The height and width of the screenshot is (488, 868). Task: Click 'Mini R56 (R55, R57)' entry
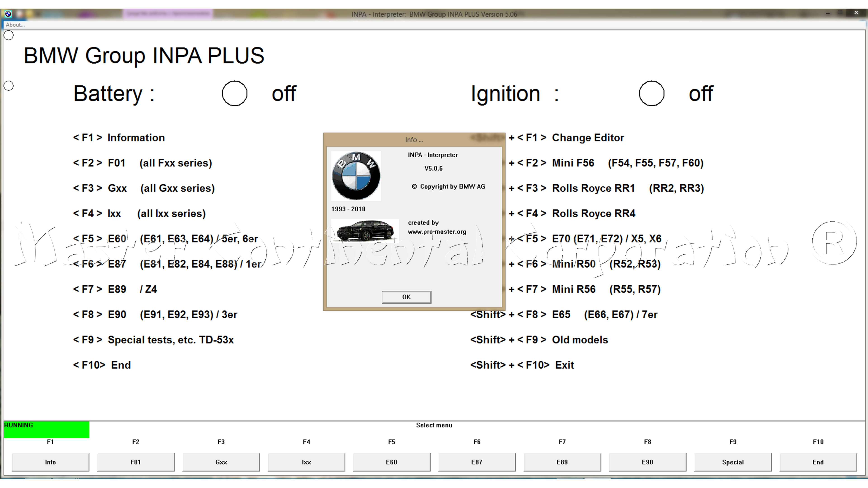(x=606, y=289)
